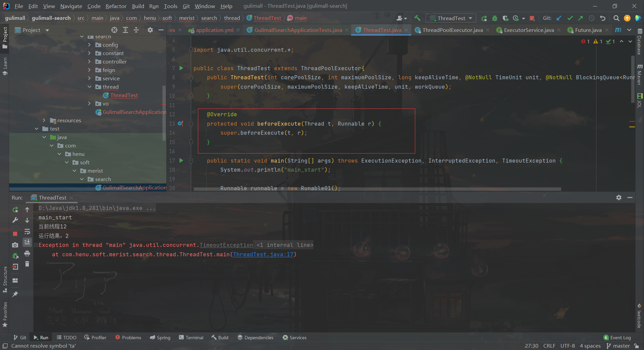Open Project panel gear options
644x350 pixels.
150,30
